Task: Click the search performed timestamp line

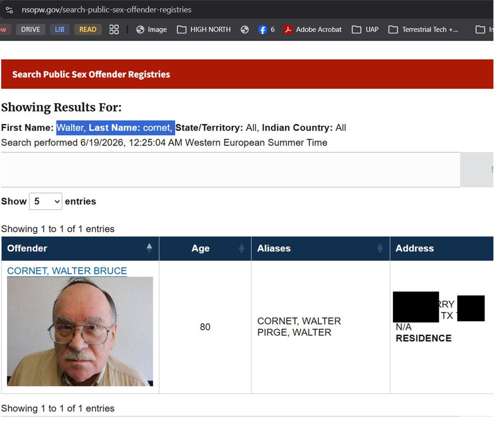Action: 164,142
